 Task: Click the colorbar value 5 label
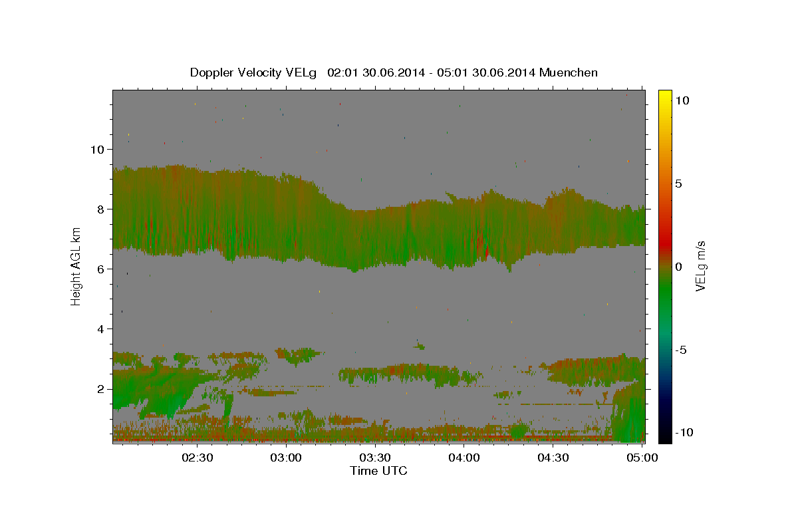678,184
